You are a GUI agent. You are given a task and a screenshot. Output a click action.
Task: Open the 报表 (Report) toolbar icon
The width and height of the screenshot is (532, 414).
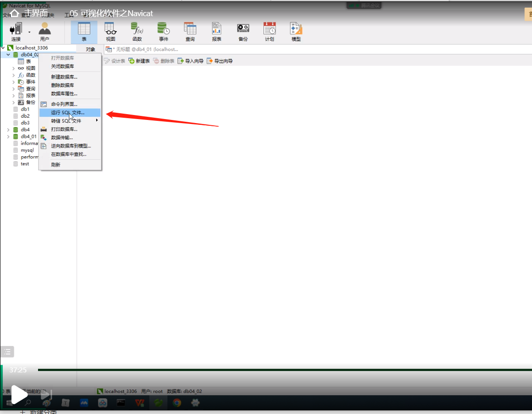coord(217,32)
